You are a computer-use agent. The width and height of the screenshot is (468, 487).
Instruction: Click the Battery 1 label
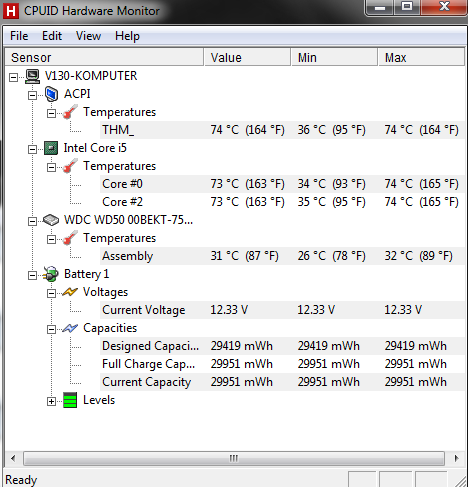tap(86, 274)
